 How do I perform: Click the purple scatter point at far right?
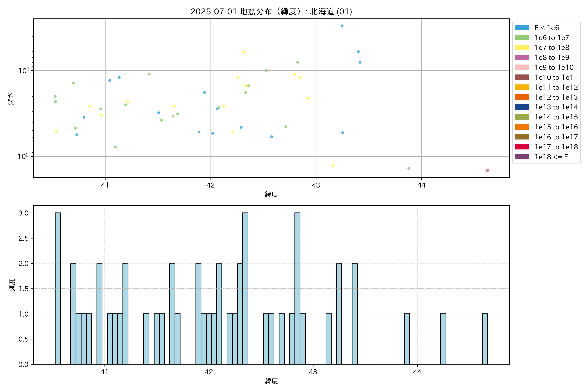click(x=487, y=170)
